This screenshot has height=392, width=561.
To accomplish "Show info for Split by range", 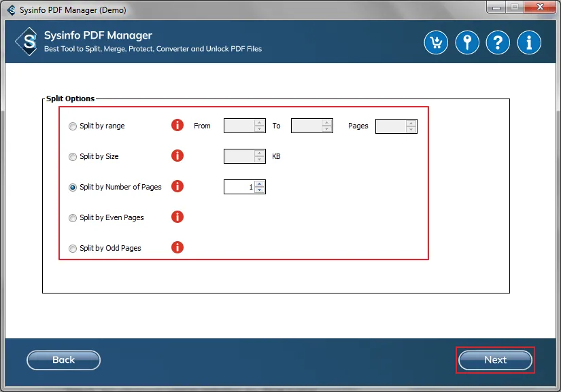I will click(x=177, y=125).
